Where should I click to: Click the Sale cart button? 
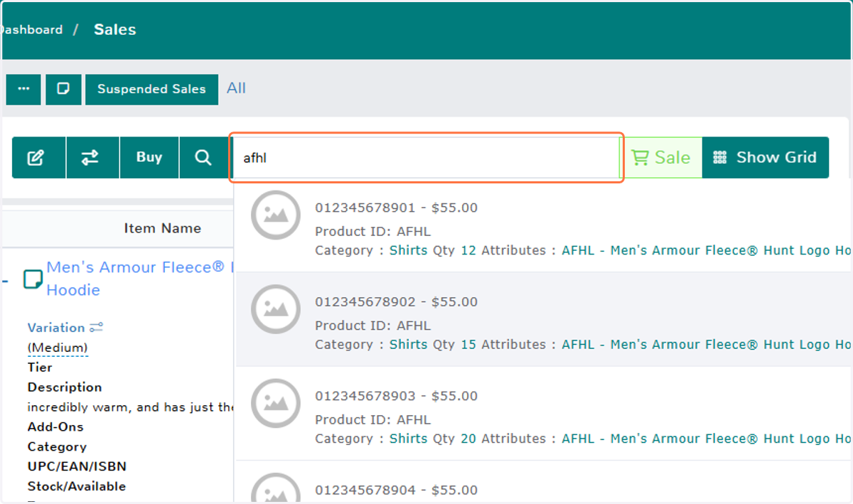coord(661,158)
